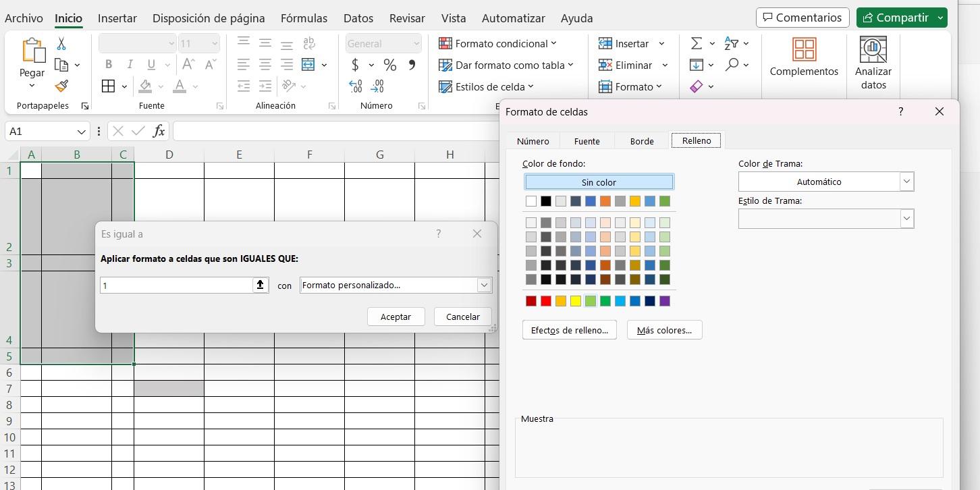Image resolution: width=980 pixels, height=490 pixels.
Task: Open the Borde tab in Formato de celdas
Action: (x=642, y=141)
